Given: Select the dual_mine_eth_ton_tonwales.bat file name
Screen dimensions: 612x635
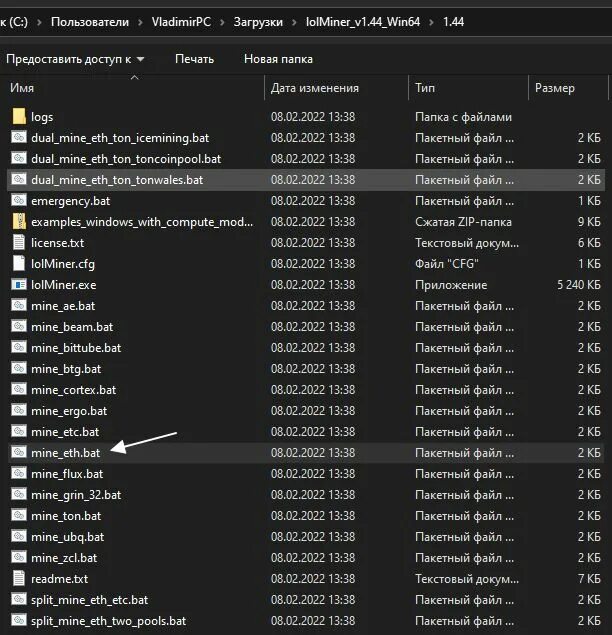Looking at the screenshot, I should (x=117, y=180).
